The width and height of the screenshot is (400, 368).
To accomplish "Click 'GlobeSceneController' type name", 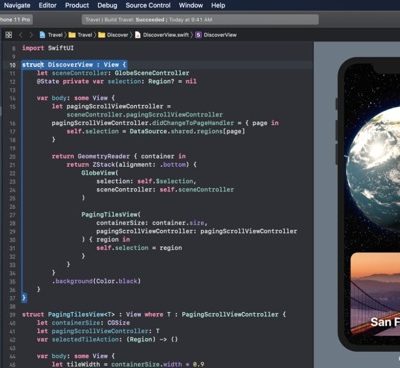I will [x=152, y=73].
